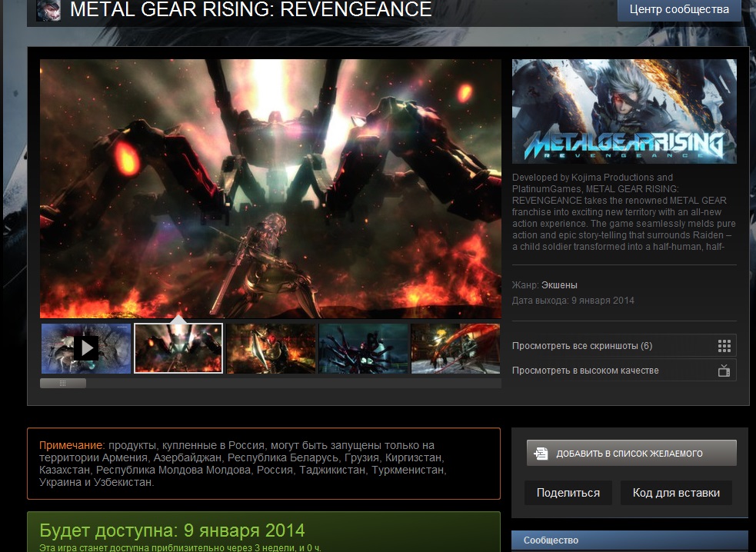756x552 pixels.
Task: Open Просмотреть все скриншоты (6)
Action: pos(624,346)
